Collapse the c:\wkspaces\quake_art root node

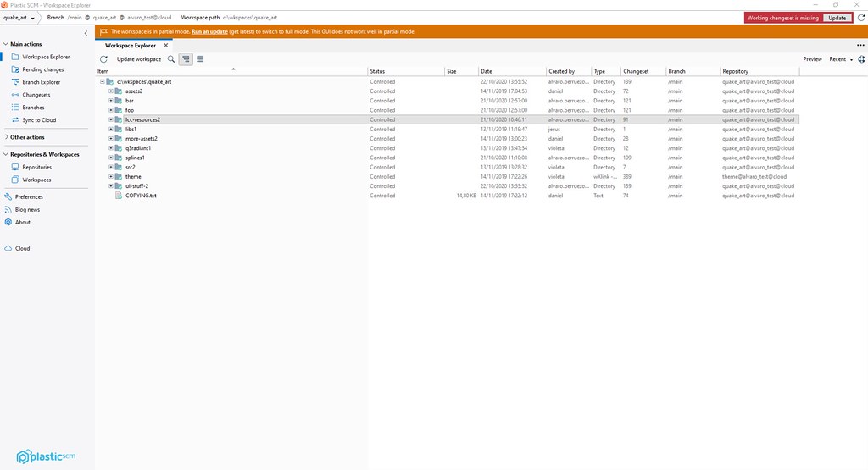point(103,81)
